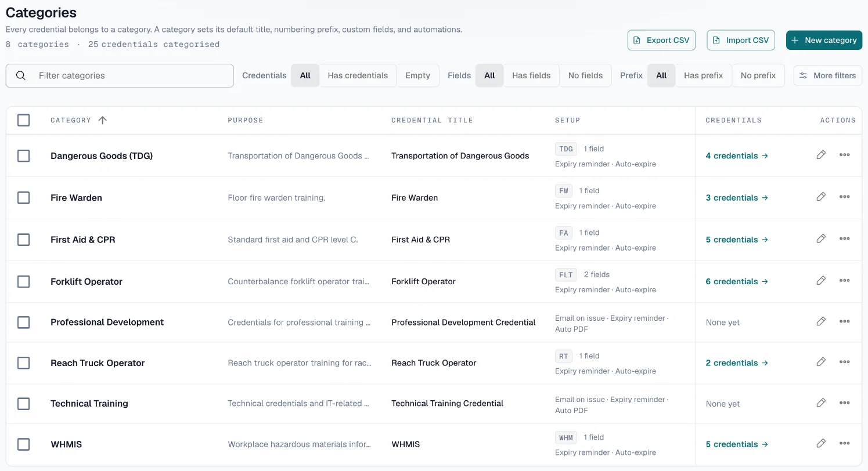
Task: Select the No fields filter option
Action: (x=585, y=75)
